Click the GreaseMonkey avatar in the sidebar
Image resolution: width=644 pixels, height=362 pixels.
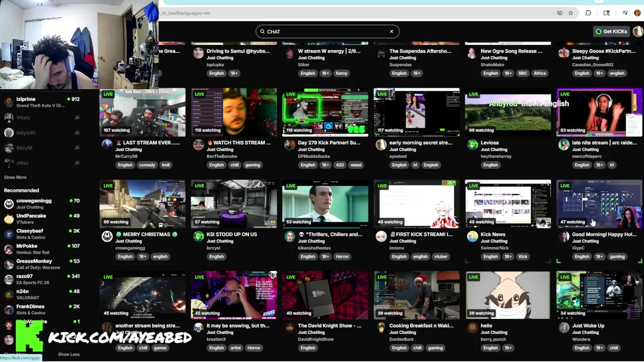[9, 264]
